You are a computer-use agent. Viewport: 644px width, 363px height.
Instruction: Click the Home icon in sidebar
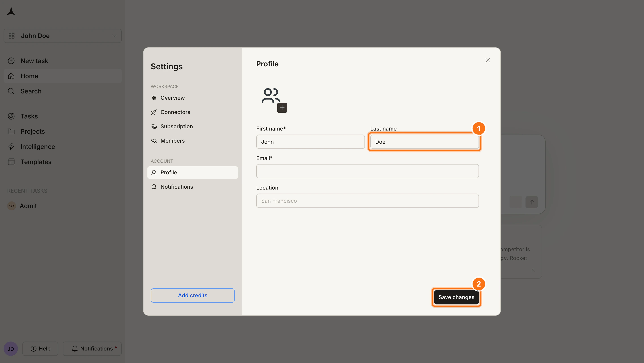[x=11, y=76]
